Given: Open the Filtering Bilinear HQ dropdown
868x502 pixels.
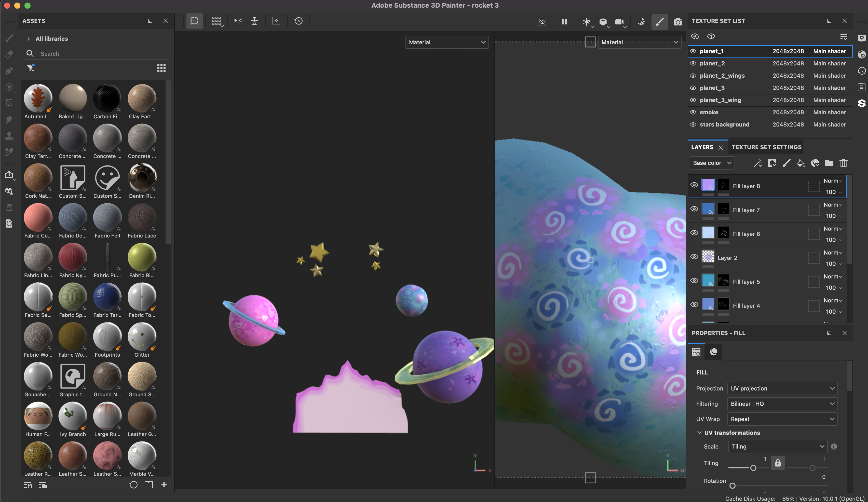Looking at the screenshot, I should 782,403.
